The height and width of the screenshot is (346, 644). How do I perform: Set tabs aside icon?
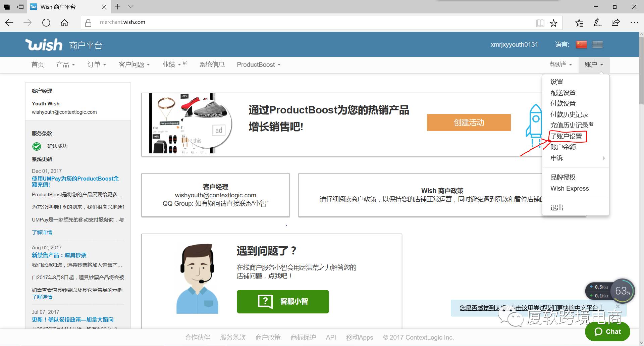coord(20,7)
